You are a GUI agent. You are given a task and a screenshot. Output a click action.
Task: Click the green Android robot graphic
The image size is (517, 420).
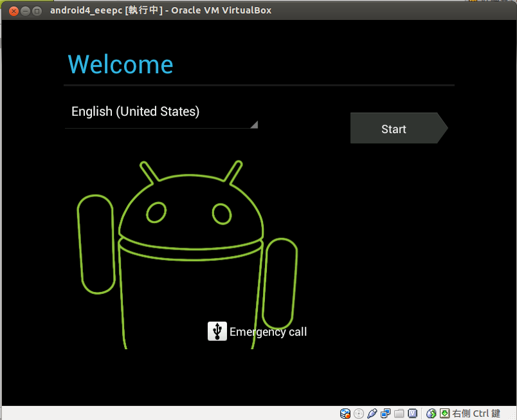(x=187, y=255)
